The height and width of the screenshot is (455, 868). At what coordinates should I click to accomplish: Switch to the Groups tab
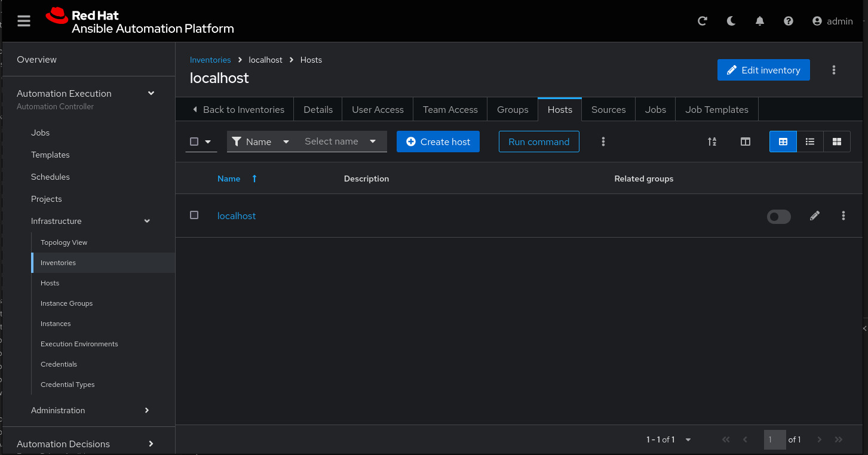(513, 109)
